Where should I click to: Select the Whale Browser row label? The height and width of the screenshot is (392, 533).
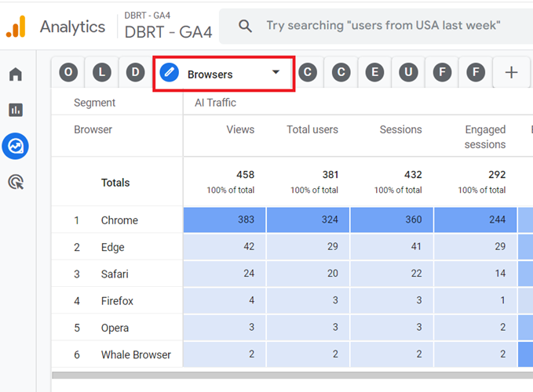136,354
